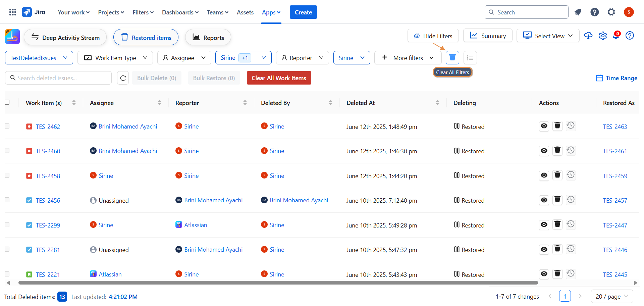The width and height of the screenshot is (644, 306).
Task: Switch to the Restored items tab
Action: 146,37
